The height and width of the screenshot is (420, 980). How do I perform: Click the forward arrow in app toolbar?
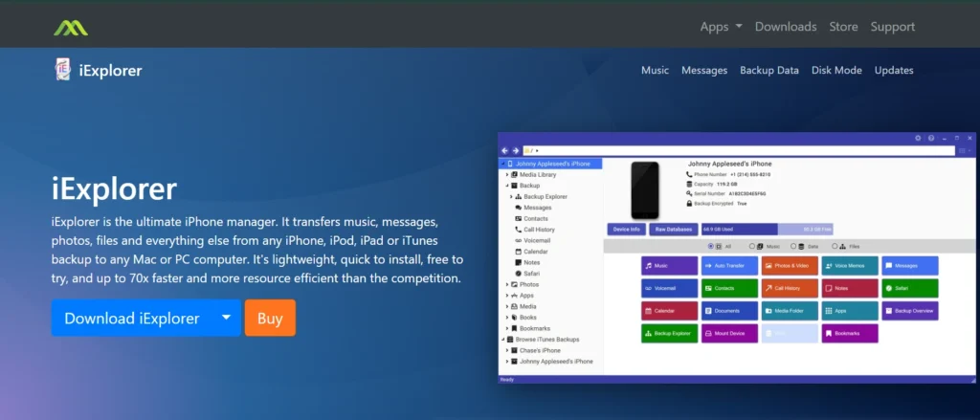click(x=516, y=150)
